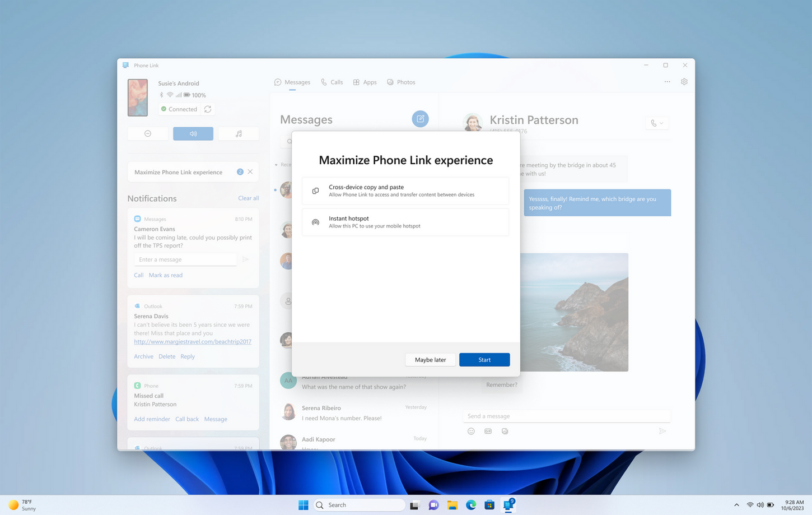Image resolution: width=812 pixels, height=515 pixels.
Task: Click the Messages app icon in notification
Action: (137, 219)
